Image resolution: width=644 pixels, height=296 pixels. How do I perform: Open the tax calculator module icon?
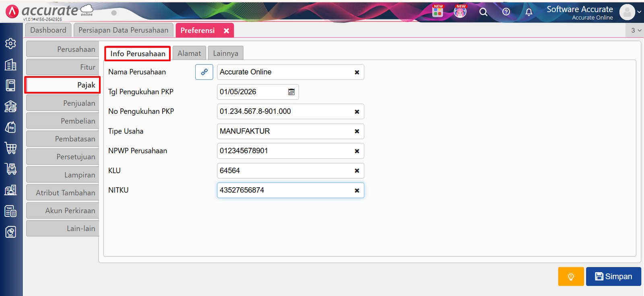(11, 211)
